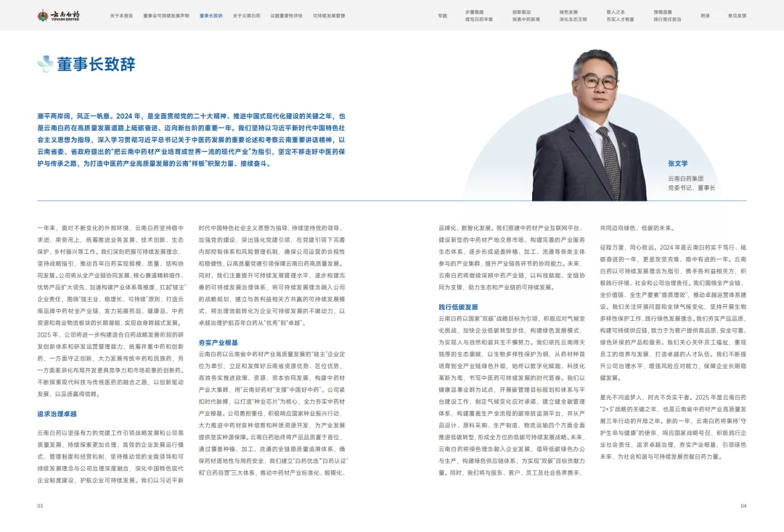Open the 董事会可持续发展声明 navigation item

pos(166,16)
